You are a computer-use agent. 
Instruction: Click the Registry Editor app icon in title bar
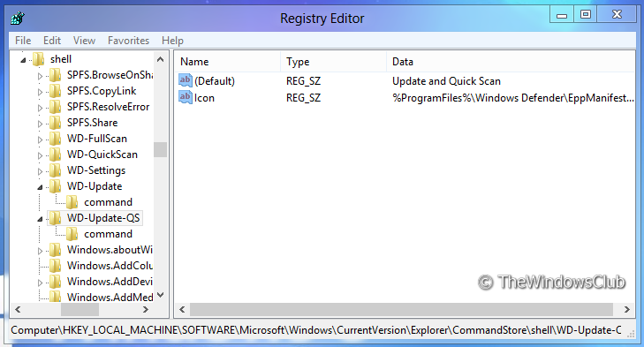pyautogui.click(x=18, y=18)
